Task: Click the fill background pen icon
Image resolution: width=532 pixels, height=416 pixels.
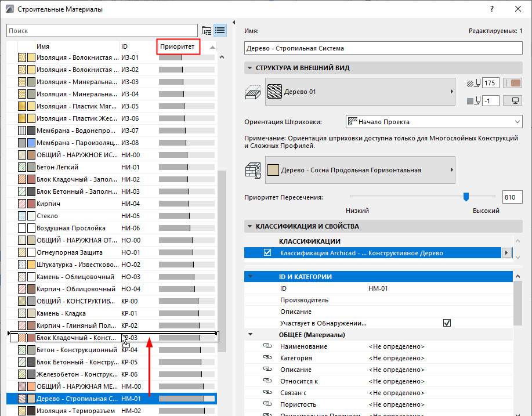Action: click(473, 101)
